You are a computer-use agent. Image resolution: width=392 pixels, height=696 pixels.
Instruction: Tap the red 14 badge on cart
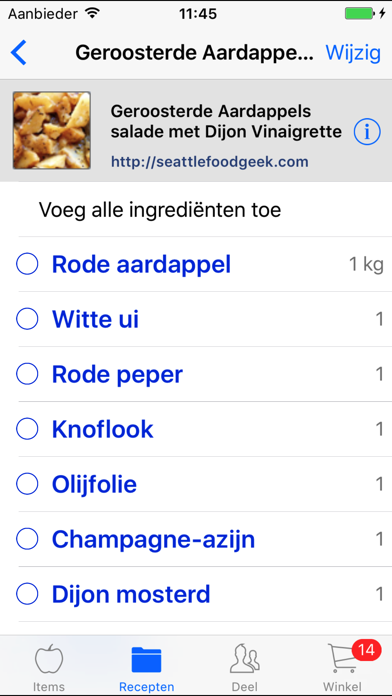367,650
